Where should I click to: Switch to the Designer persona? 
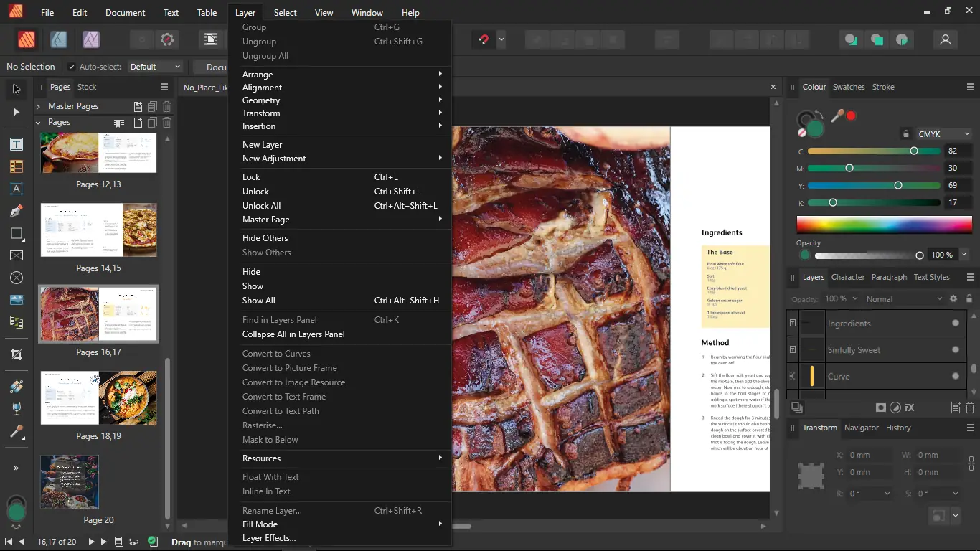coord(59,39)
